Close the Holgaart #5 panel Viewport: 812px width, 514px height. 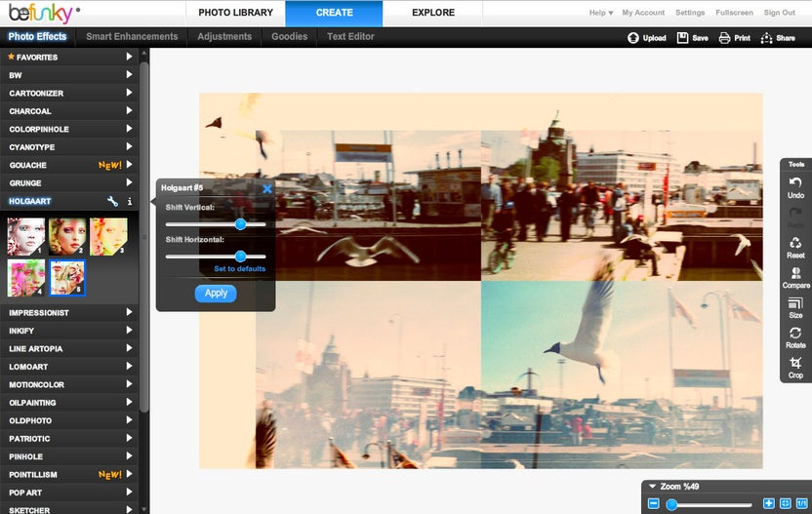click(267, 188)
